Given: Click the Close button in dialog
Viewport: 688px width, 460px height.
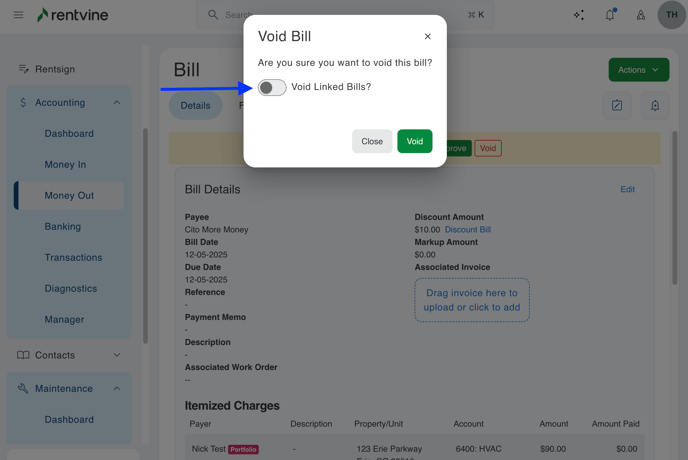Looking at the screenshot, I should [x=372, y=141].
